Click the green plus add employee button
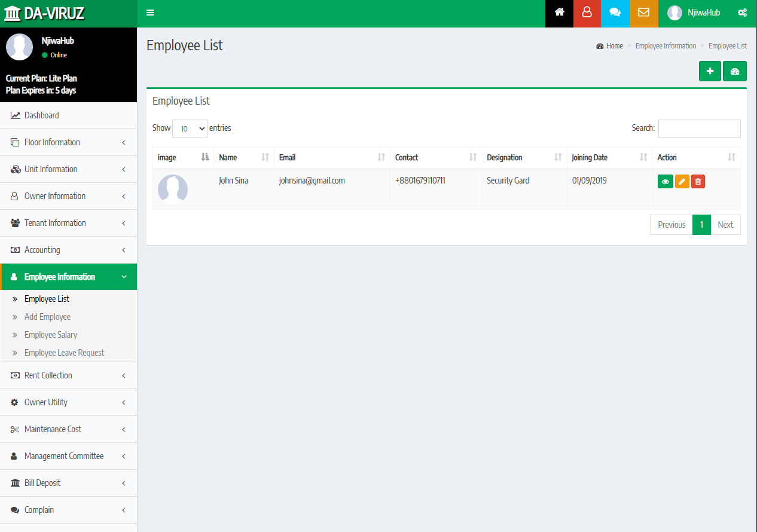 (710, 71)
